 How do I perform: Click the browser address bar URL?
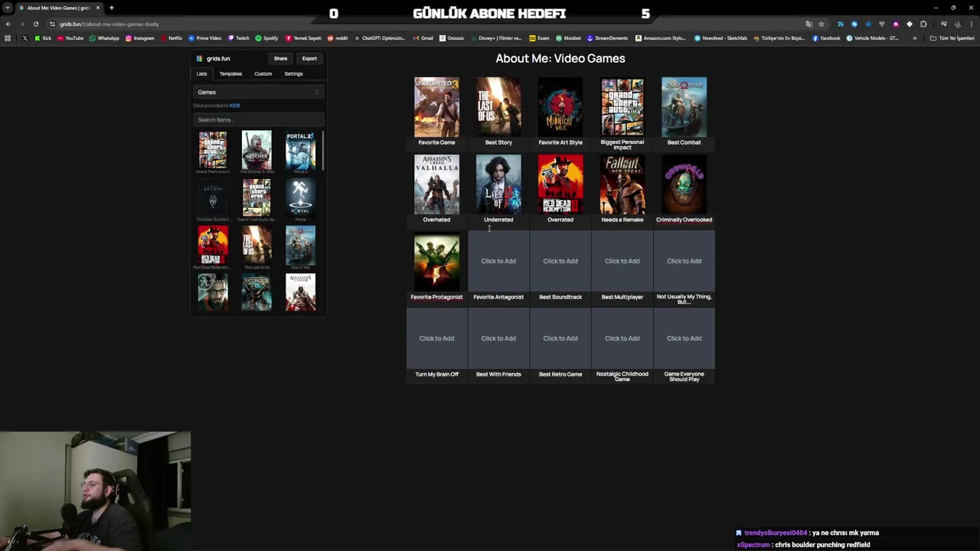click(109, 24)
